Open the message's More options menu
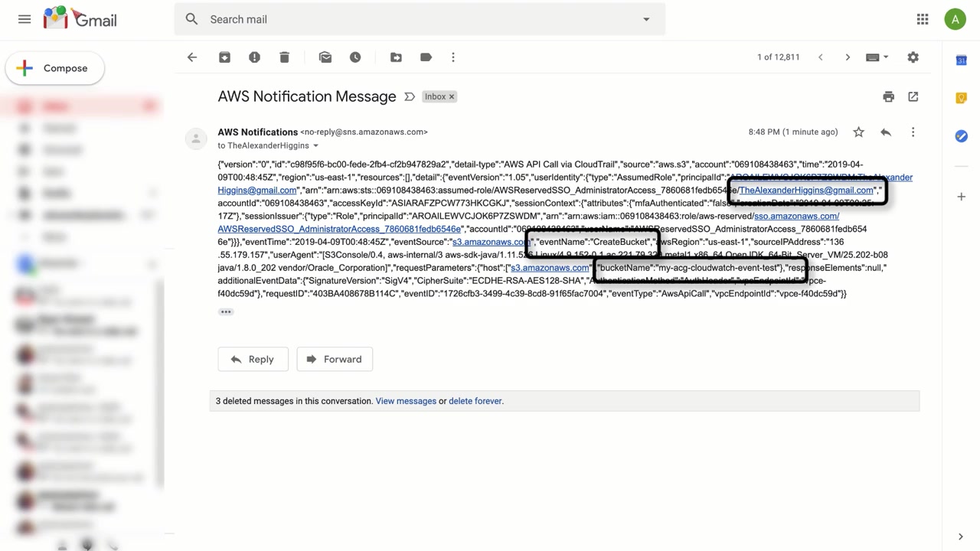 tap(913, 132)
